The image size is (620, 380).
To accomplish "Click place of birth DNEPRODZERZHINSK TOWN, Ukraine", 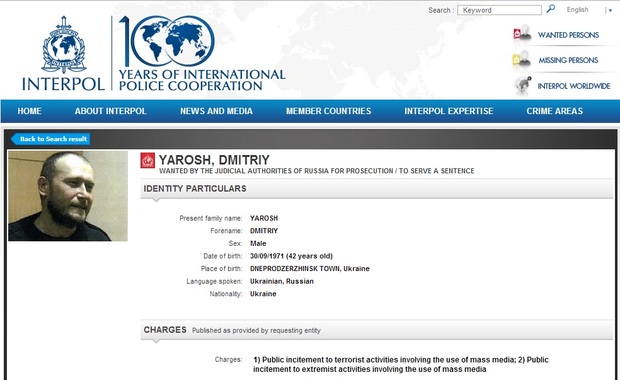I will 310,269.
